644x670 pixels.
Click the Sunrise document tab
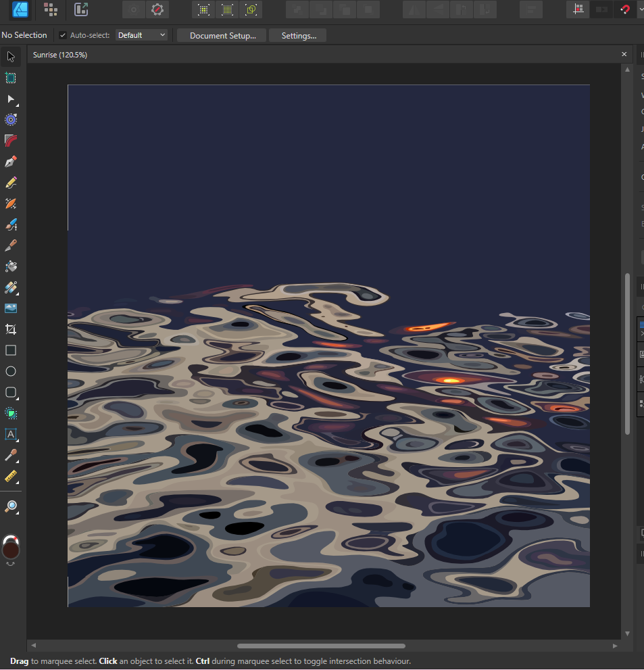point(60,55)
